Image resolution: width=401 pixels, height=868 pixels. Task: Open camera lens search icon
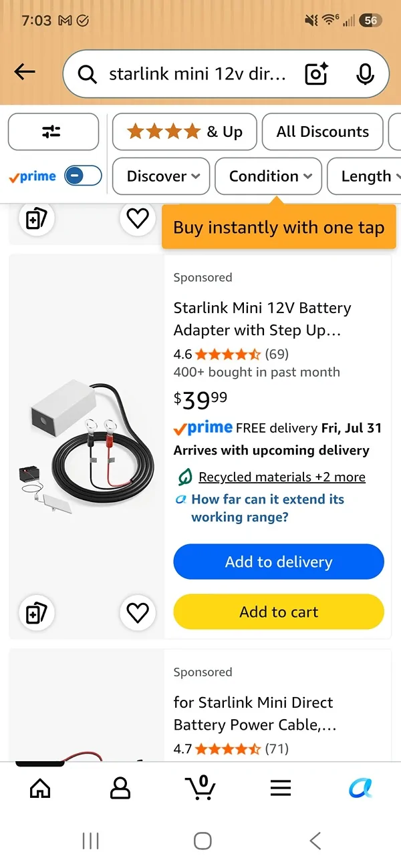[316, 74]
